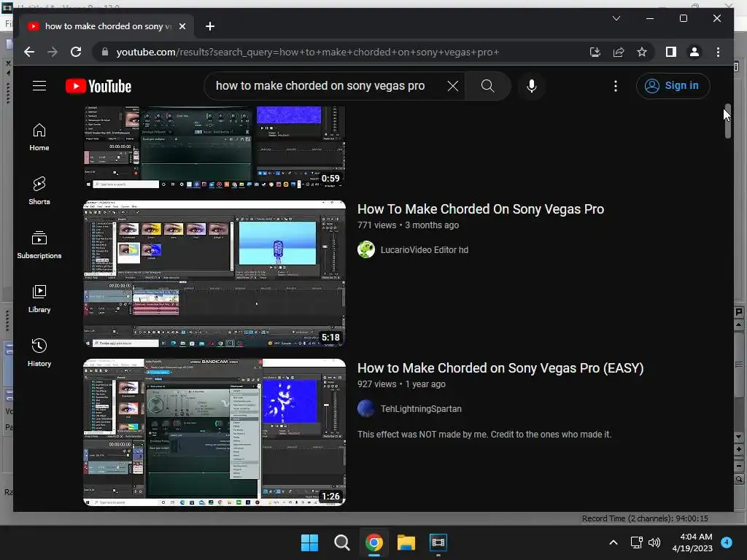The width and height of the screenshot is (747, 560).
Task: Open title How To Make Chorded On Sony Vegas Pro
Action: click(x=481, y=209)
